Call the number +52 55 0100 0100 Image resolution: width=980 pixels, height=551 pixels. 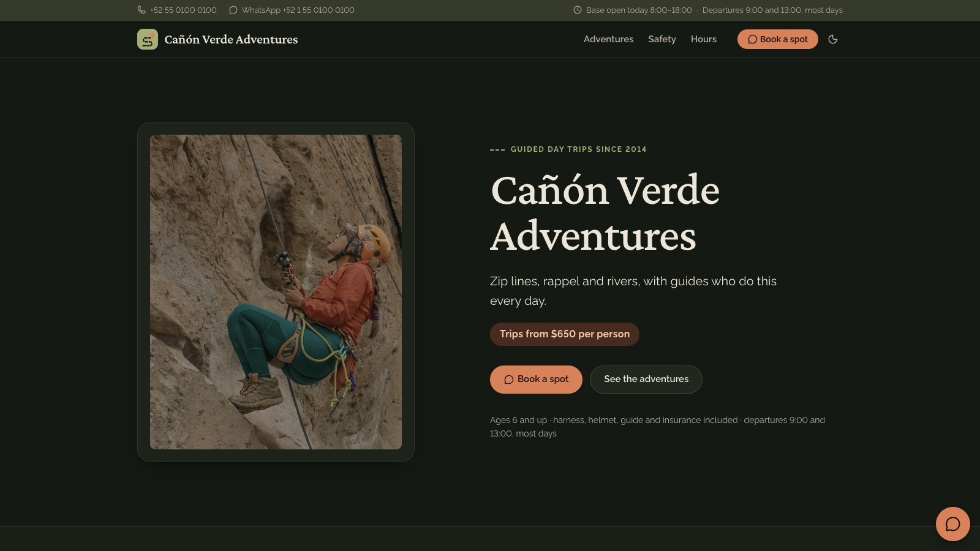click(x=183, y=10)
